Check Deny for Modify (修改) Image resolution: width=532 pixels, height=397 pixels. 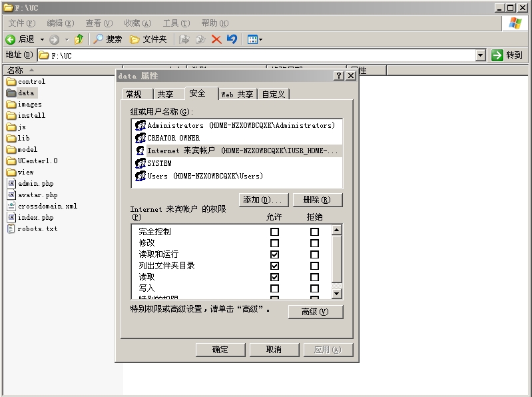314,243
